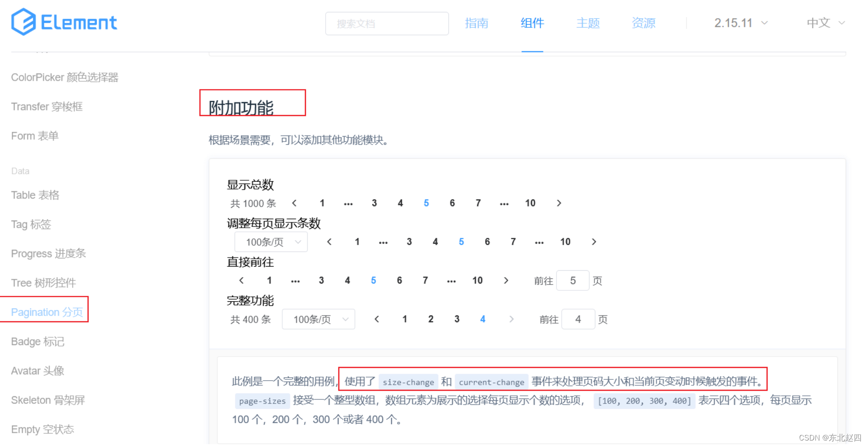868x446 pixels.
Task: Click the ellipsis before page 10 in 直接前往
Action: [x=451, y=280]
